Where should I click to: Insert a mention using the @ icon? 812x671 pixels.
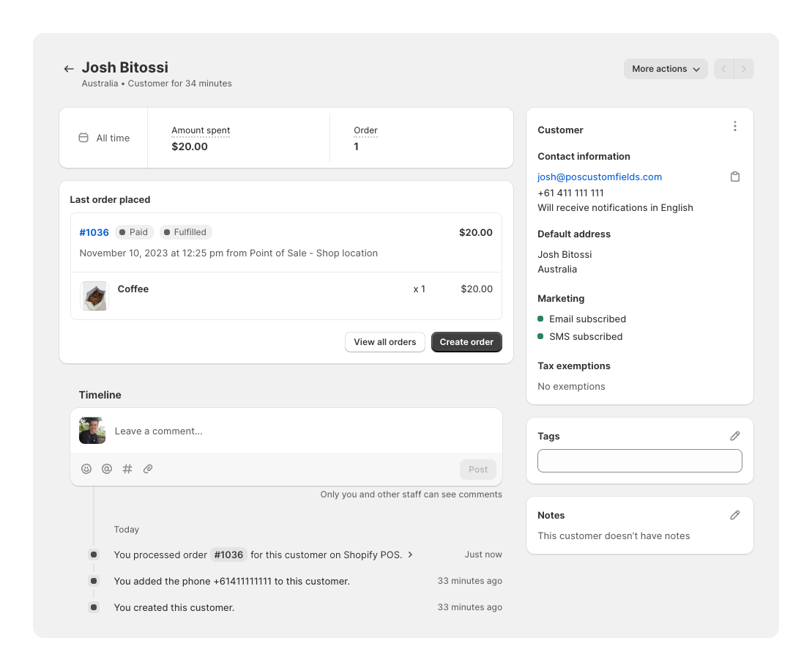click(107, 469)
